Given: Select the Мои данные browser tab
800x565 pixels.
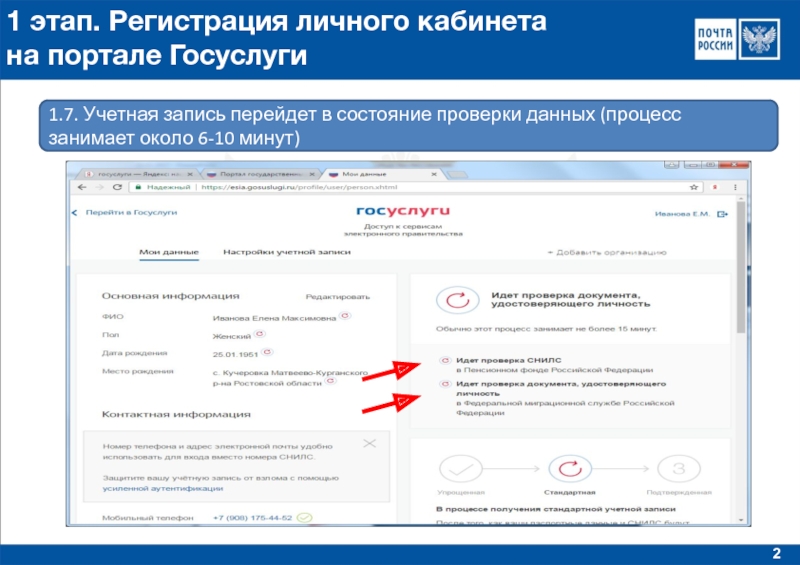Looking at the screenshot, I should (x=384, y=175).
